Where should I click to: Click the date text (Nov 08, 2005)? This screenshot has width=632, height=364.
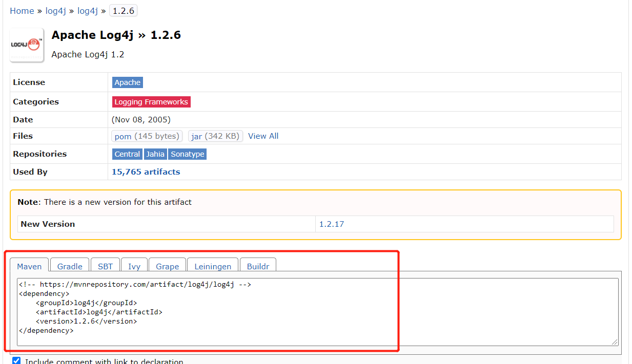(141, 120)
